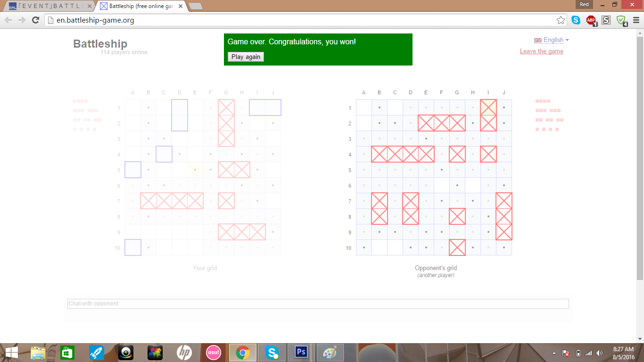Reload the Battleship page
The width and height of the screenshot is (644, 362).
point(35,20)
